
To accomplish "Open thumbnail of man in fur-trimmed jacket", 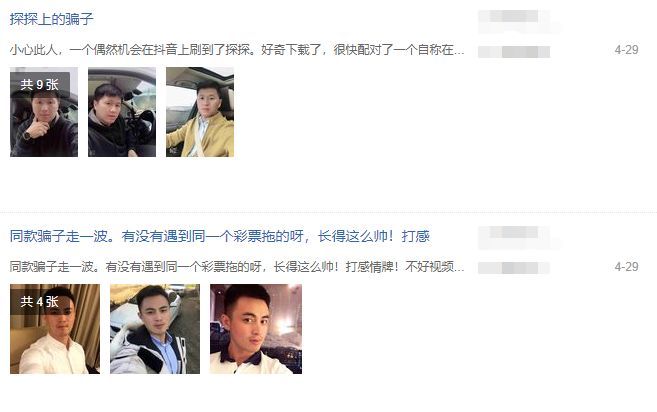I will (155, 329).
